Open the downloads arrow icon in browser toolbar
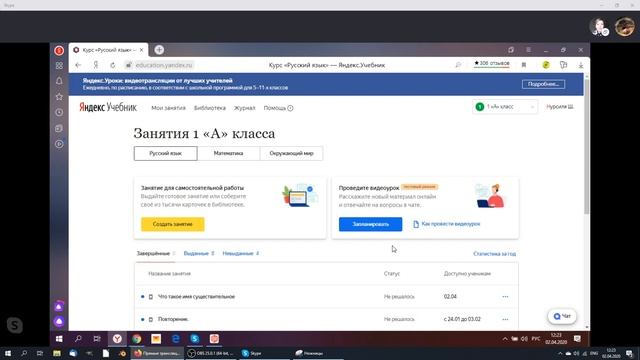 point(580,65)
